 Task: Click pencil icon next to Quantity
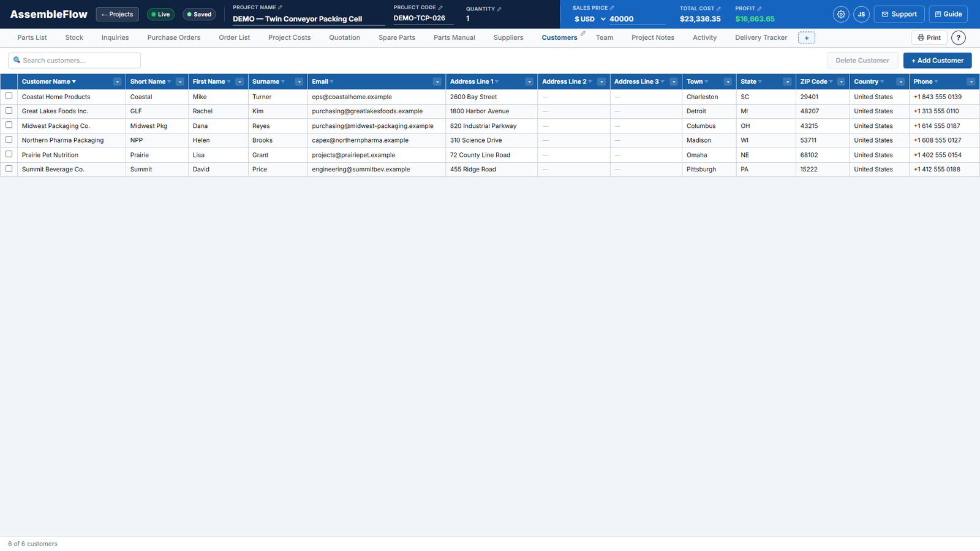(x=499, y=9)
